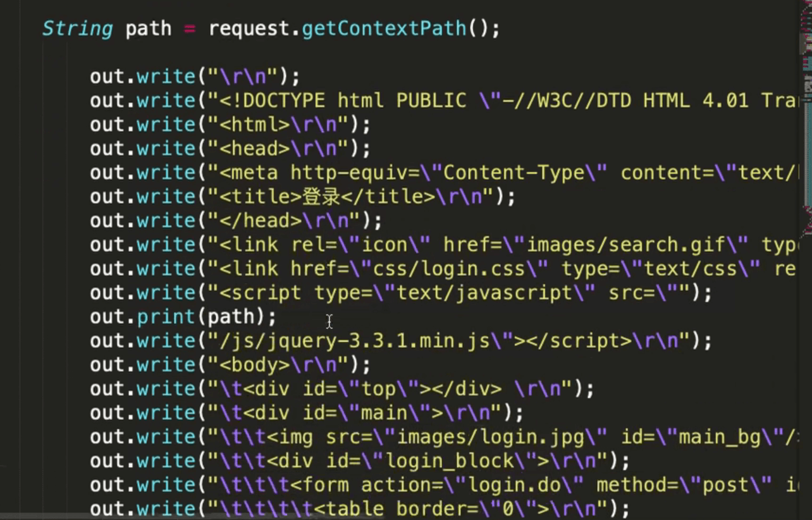
Task: Click the line writing <html> tag
Action: point(230,125)
